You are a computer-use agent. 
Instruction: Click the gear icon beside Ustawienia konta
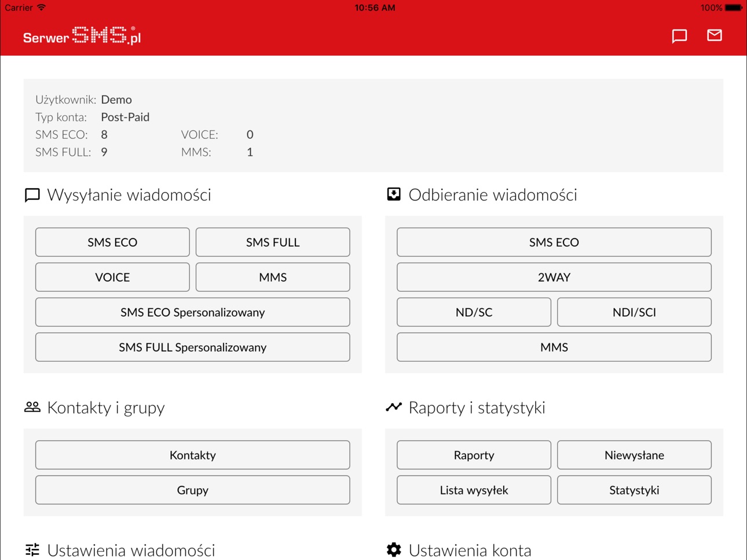click(394, 550)
